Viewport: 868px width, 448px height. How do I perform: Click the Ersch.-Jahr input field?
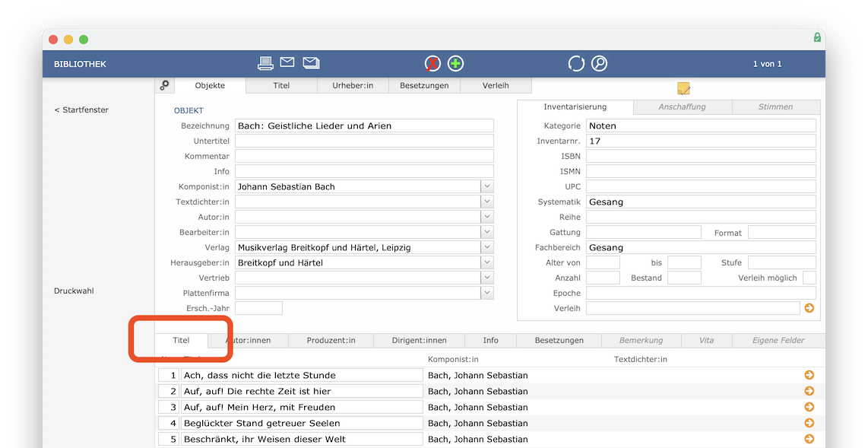click(258, 308)
